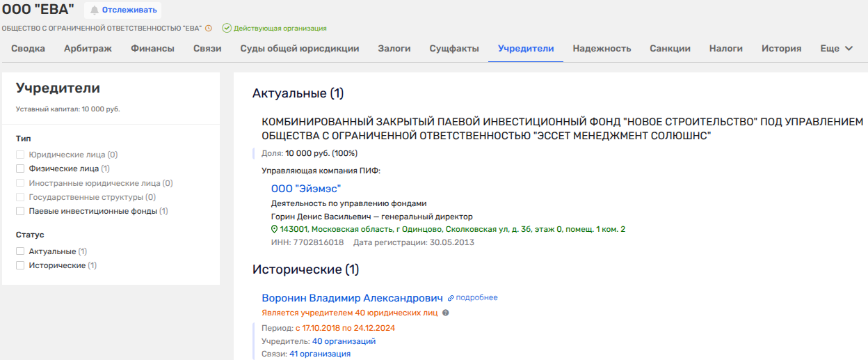
Task: Check the Актуальные status checkbox
Action: coord(20,251)
